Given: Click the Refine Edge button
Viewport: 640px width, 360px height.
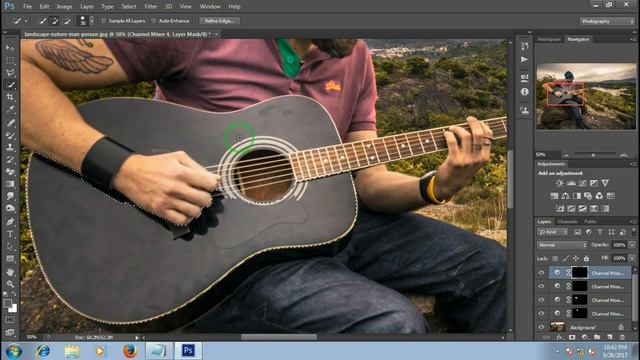Looking at the screenshot, I should point(219,21).
